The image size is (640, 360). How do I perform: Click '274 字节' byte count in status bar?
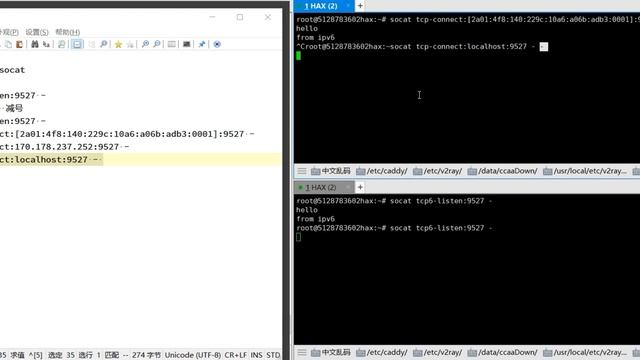pyautogui.click(x=146, y=355)
